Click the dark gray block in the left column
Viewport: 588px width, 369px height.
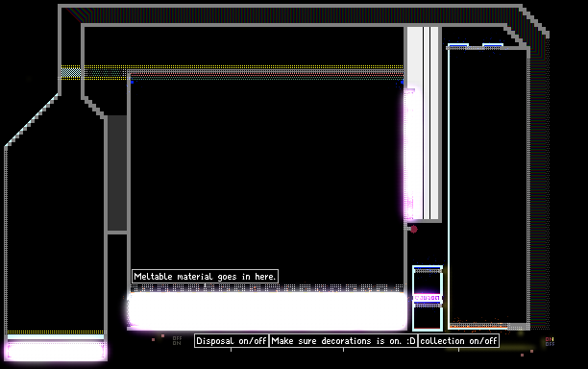[117, 173]
